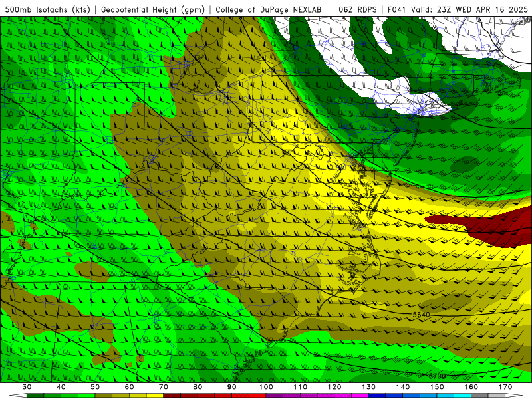This screenshot has height=399, width=532.
Task: Click the bright red swatch just before 100
Action: [x=257, y=396]
